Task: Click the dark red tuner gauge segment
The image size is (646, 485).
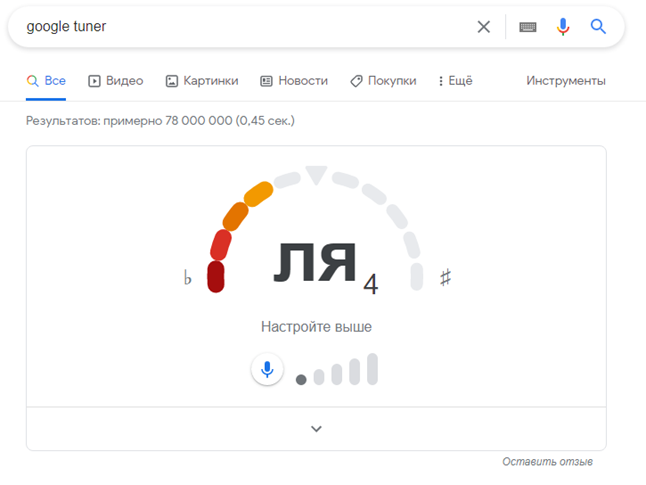Action: click(215, 277)
